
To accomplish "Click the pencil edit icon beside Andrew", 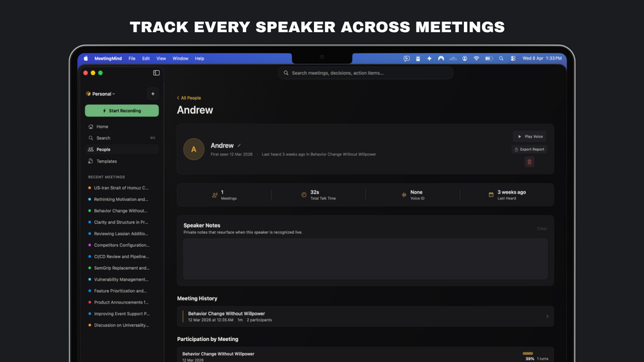I will 239,145.
